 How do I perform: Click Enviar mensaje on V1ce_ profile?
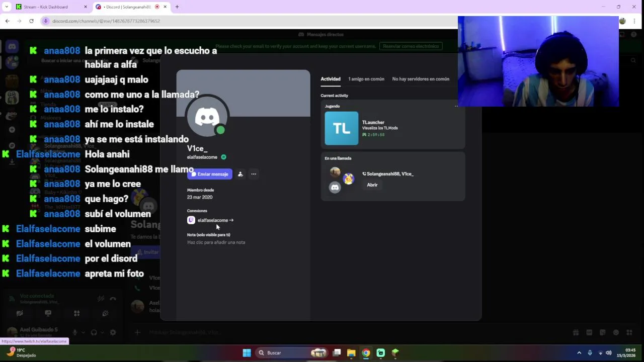(x=210, y=174)
